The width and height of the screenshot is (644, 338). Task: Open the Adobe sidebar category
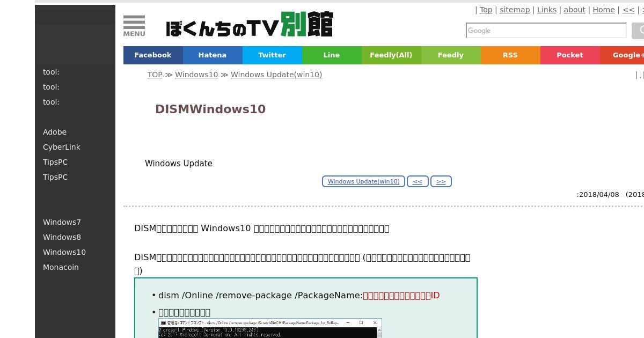(x=55, y=132)
